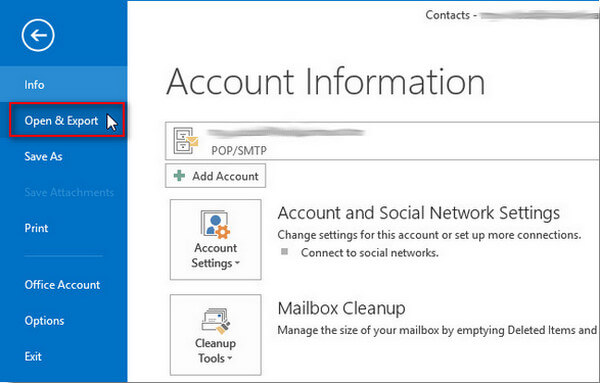600x383 pixels.
Task: Click 'Connect to social networks.' text
Action: pos(370,253)
